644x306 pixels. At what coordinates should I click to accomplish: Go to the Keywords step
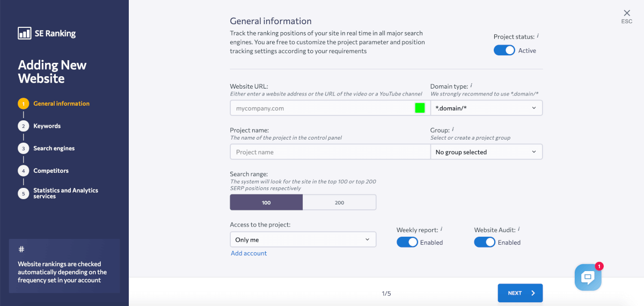pyautogui.click(x=47, y=126)
